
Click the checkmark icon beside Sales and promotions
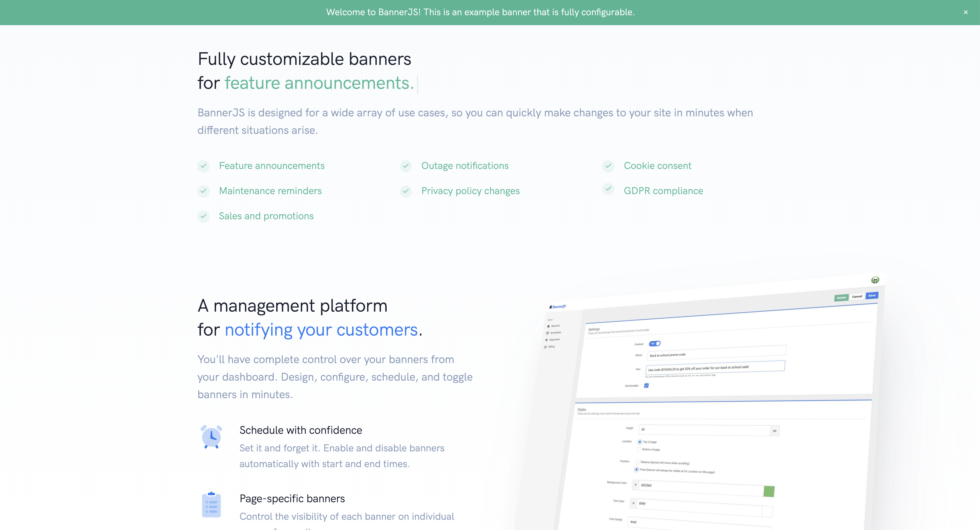(x=204, y=216)
